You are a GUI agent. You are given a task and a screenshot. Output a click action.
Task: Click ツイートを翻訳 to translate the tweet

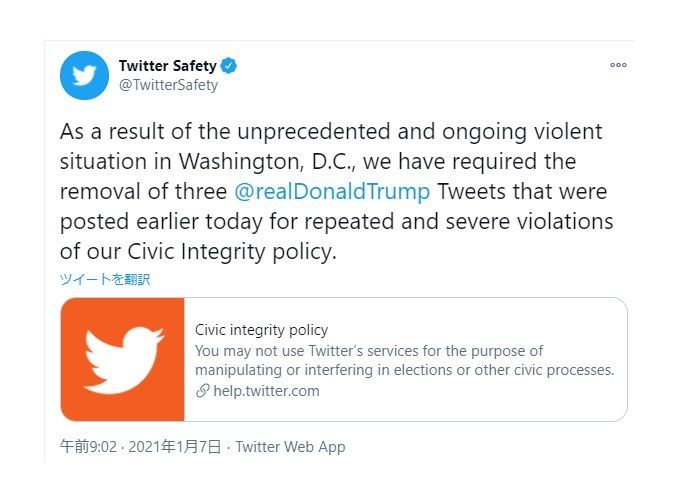[x=105, y=279]
